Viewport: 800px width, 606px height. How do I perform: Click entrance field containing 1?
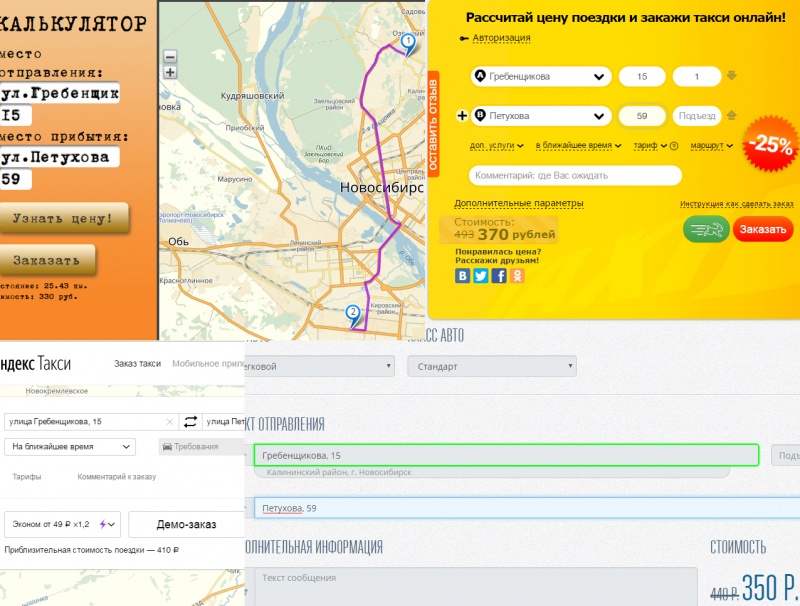tap(696, 77)
